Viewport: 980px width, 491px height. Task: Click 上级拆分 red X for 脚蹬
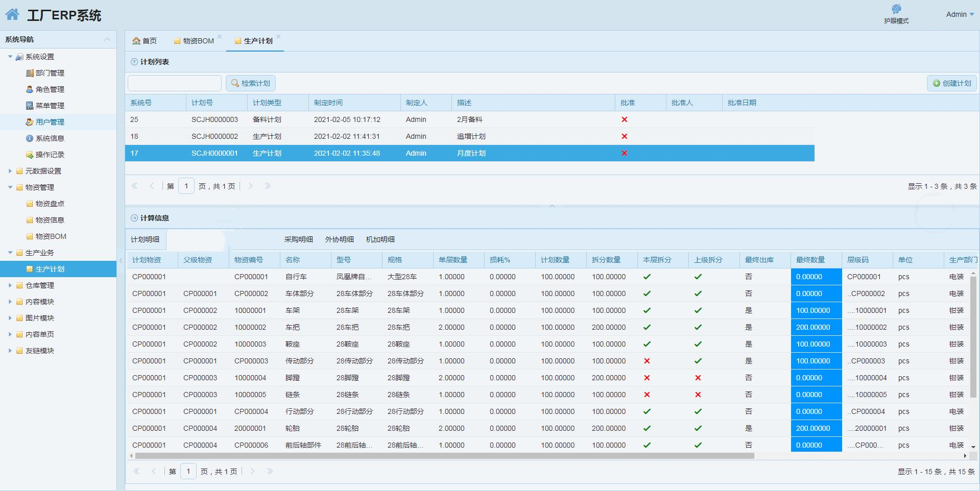(x=698, y=378)
